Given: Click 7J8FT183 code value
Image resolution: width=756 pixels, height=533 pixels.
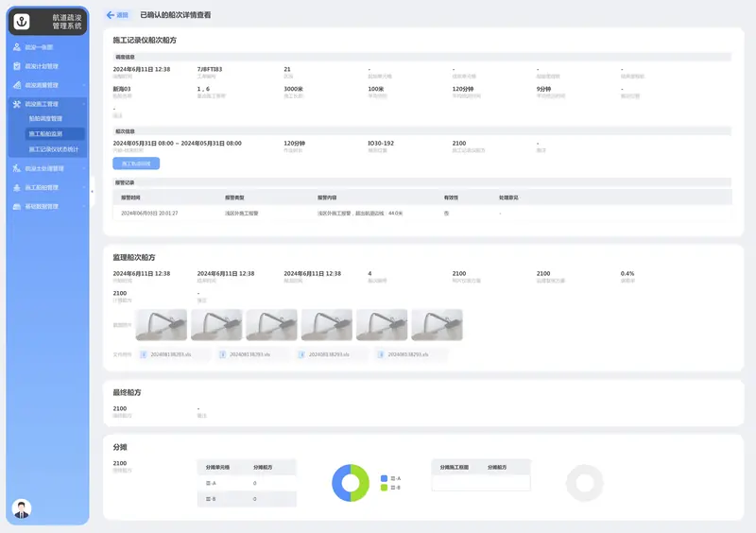Looking at the screenshot, I should pos(210,69).
